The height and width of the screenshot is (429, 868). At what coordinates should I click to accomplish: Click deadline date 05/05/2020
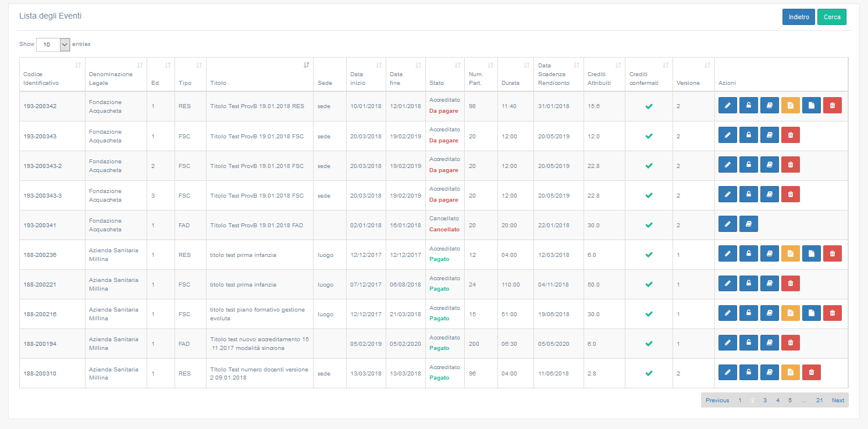553,344
